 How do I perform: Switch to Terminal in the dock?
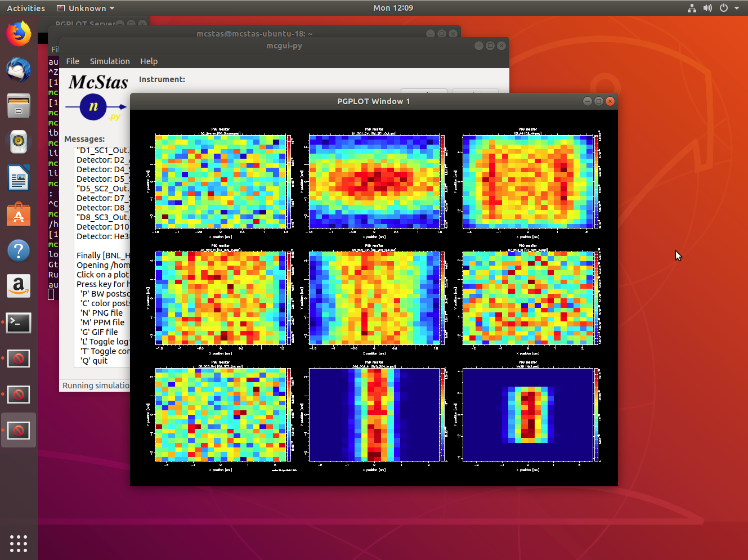[x=19, y=322]
